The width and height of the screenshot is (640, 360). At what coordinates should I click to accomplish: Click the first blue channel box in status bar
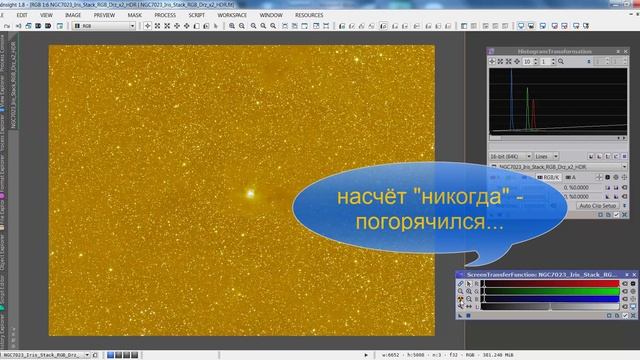tap(110, 355)
